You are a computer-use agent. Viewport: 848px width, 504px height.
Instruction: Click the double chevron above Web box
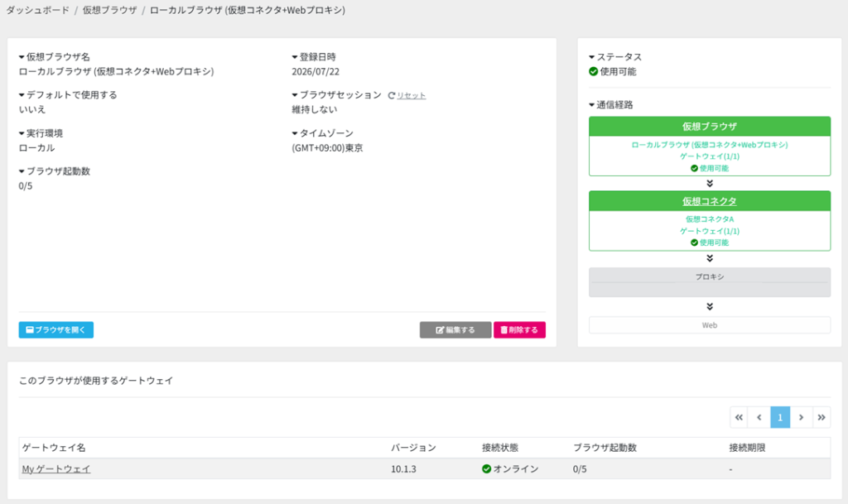point(710,307)
